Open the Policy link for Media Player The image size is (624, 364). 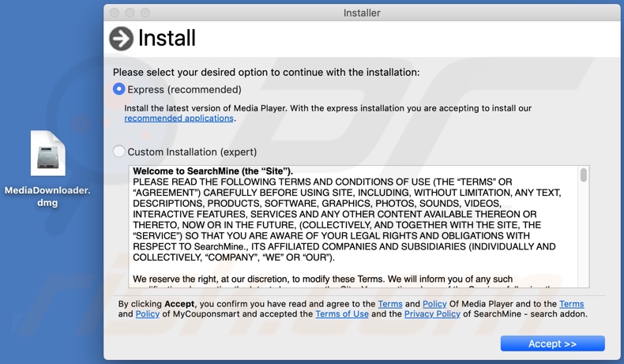coord(434,304)
